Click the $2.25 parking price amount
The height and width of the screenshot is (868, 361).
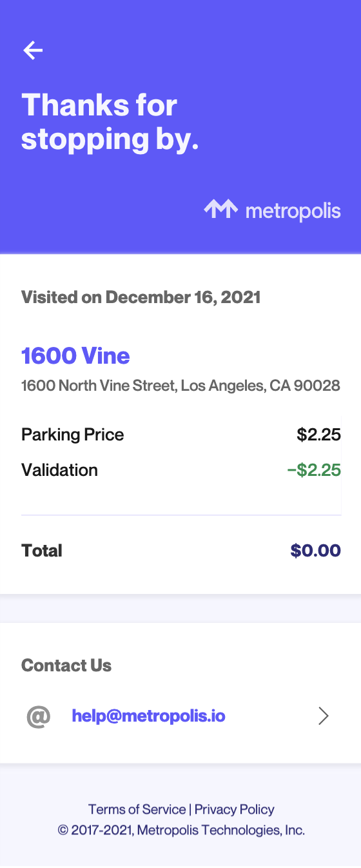[318, 435]
